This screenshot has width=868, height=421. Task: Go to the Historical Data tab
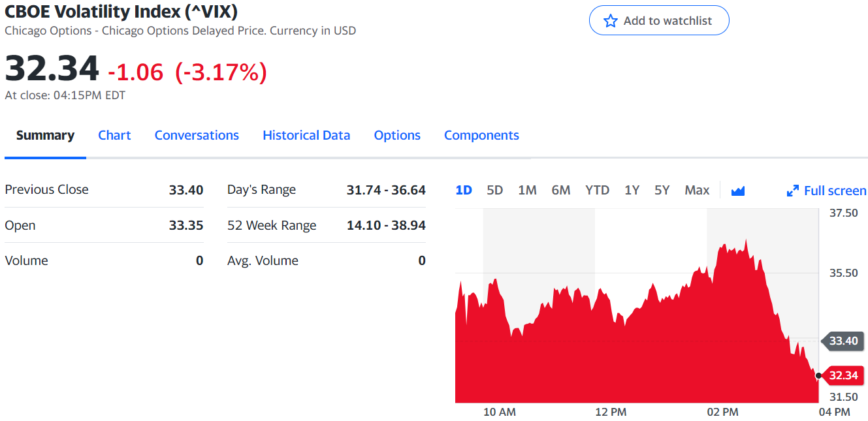click(x=306, y=135)
